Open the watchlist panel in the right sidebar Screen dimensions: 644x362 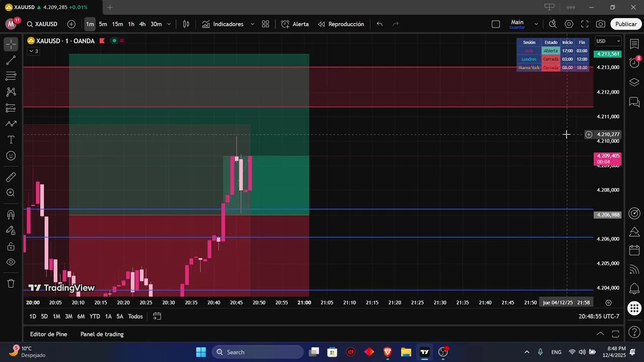(634, 44)
